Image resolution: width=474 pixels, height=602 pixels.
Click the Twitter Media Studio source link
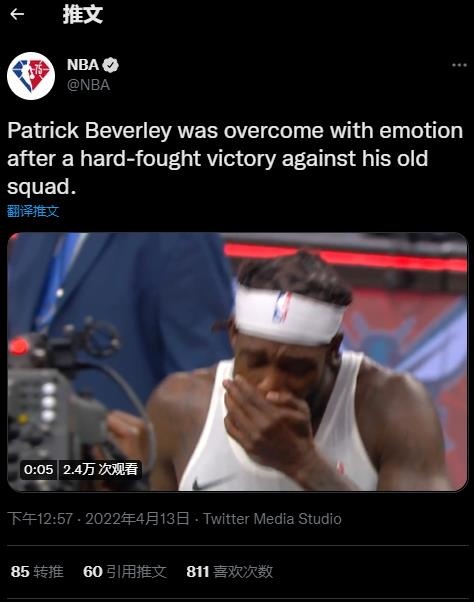272,519
